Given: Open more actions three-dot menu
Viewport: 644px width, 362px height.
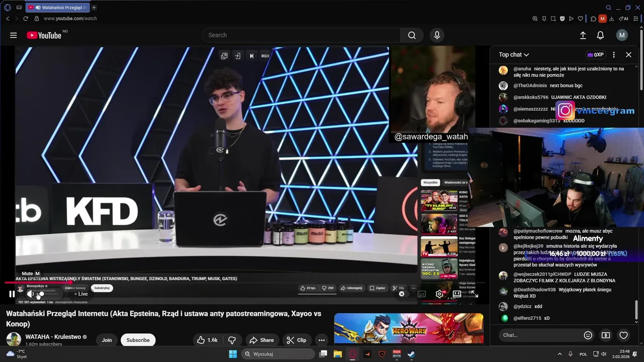Looking at the screenshot, I should (321, 340).
